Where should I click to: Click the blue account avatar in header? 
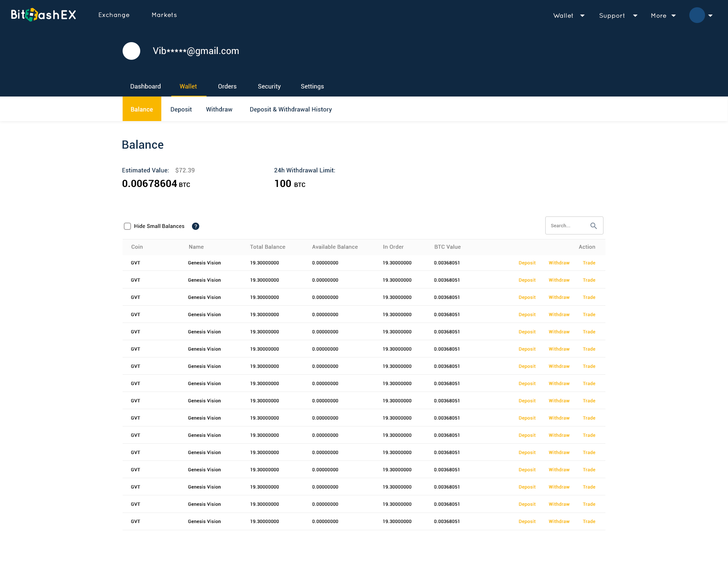(697, 15)
